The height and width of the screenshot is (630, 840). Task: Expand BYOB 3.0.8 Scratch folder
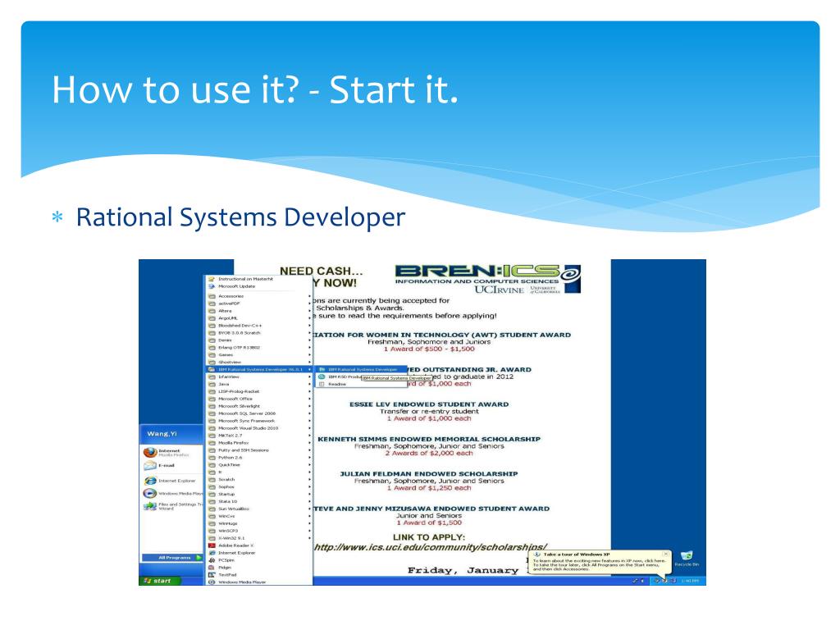tap(258, 333)
